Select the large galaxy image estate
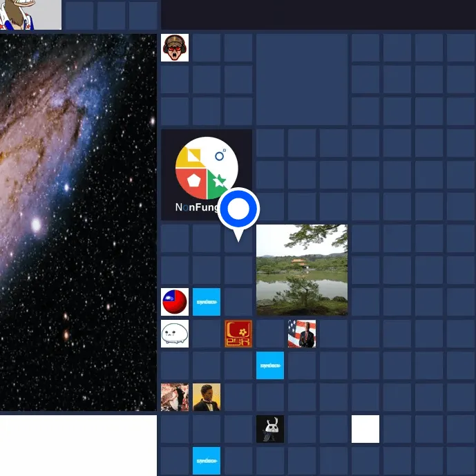Screen dimensions: 476x476 pos(78,222)
